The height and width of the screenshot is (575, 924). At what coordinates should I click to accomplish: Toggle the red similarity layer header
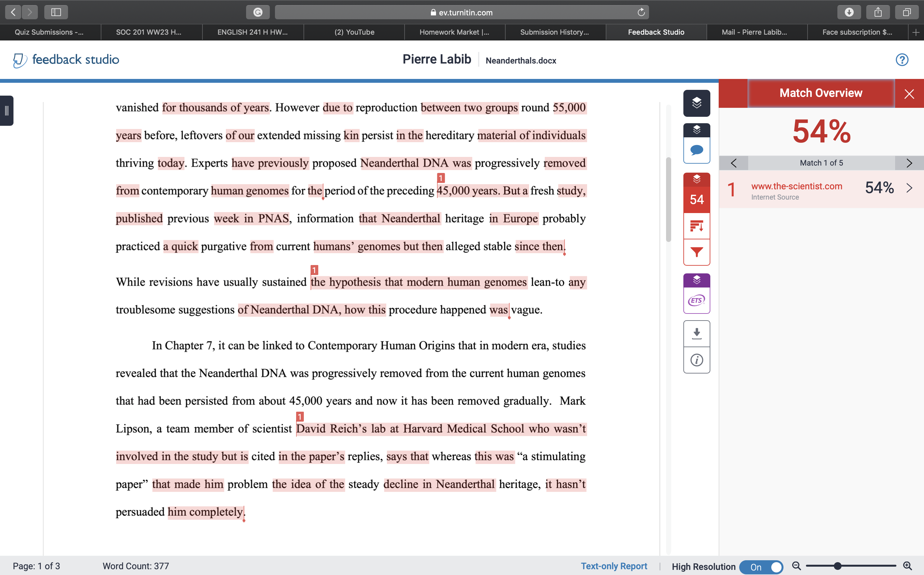[x=697, y=179]
